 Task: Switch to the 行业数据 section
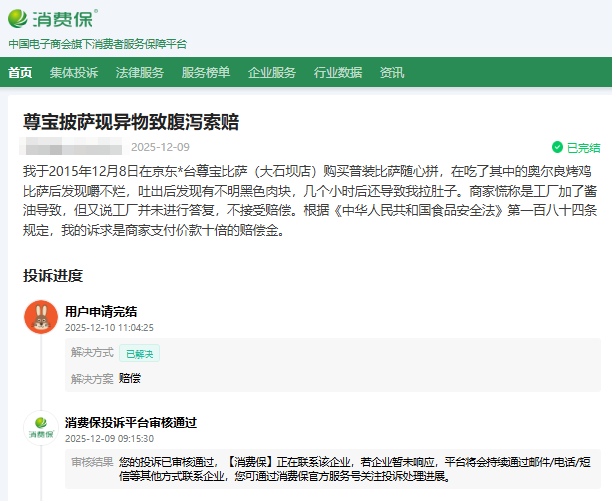pos(338,72)
